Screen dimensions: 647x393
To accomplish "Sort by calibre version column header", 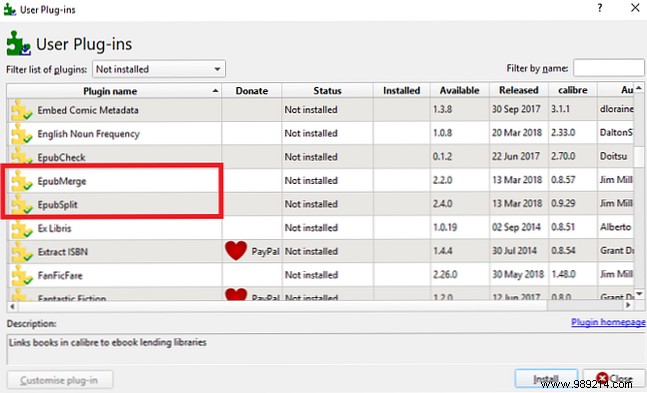I will pyautogui.click(x=573, y=90).
